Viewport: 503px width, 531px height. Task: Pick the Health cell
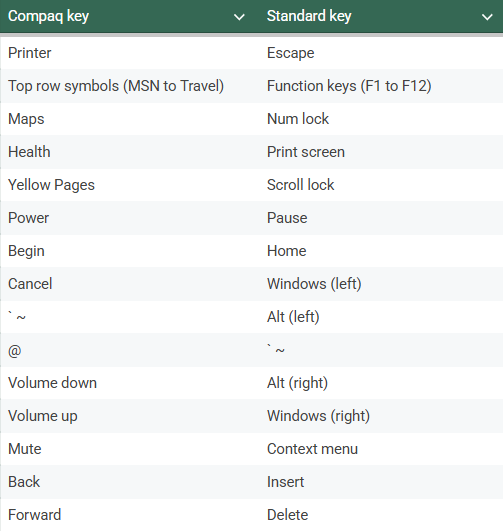(129, 152)
